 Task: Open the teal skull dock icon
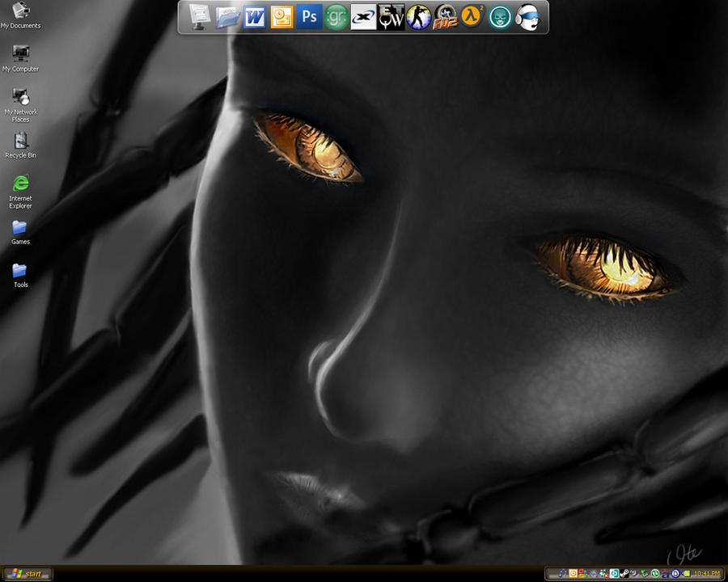[x=500, y=18]
